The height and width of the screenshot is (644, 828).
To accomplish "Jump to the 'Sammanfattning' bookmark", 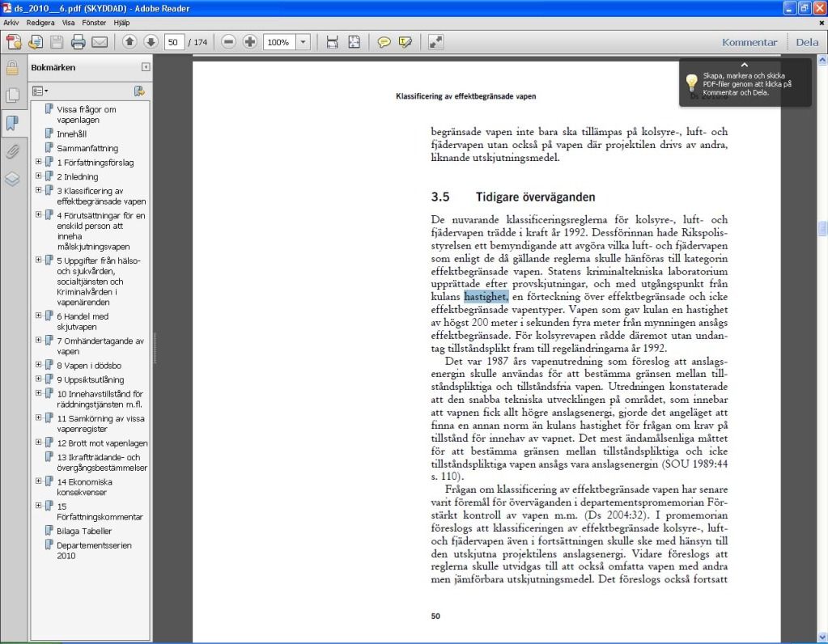I will [x=87, y=148].
